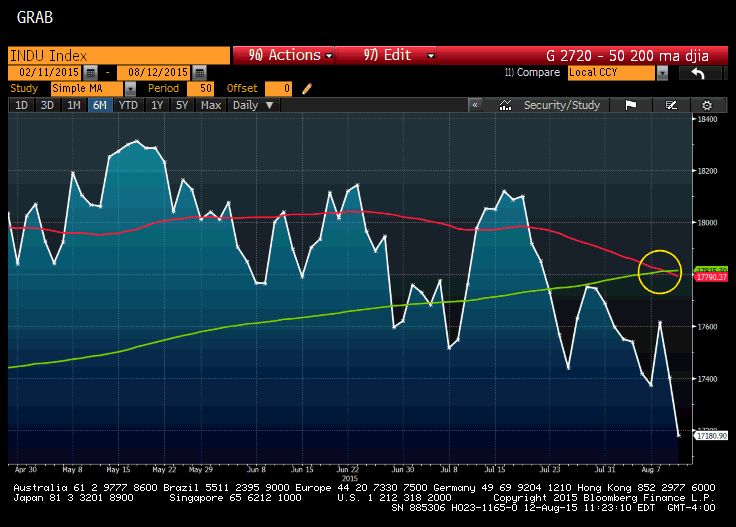Click the green moving average value label
736x527 pixels.
[711, 270]
